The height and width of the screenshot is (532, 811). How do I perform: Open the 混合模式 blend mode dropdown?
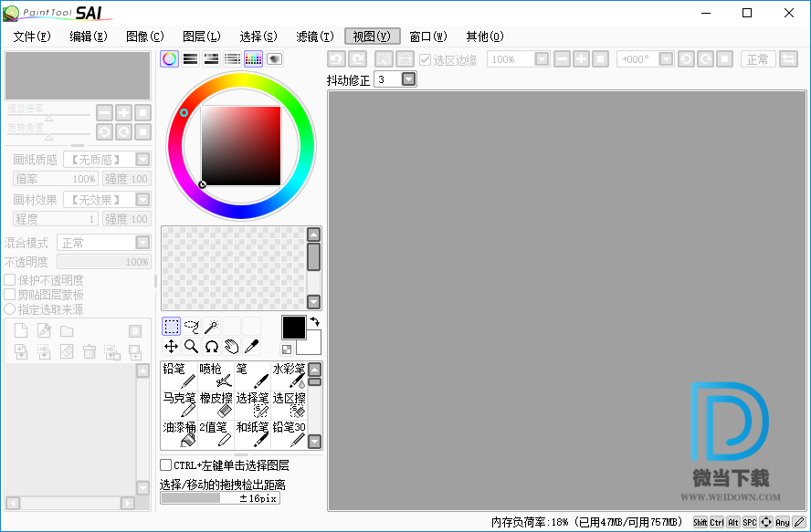142,243
